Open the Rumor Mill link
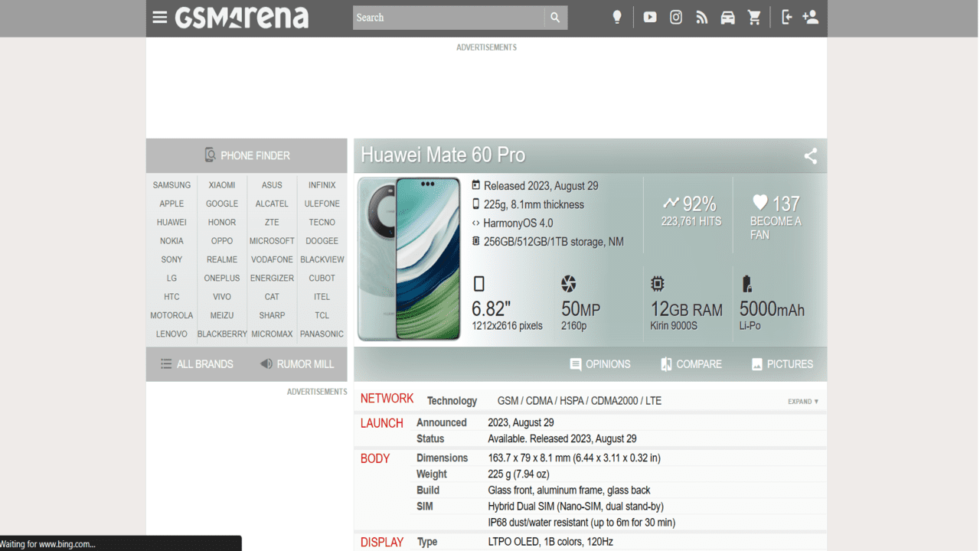This screenshot has width=980, height=551. tap(297, 364)
